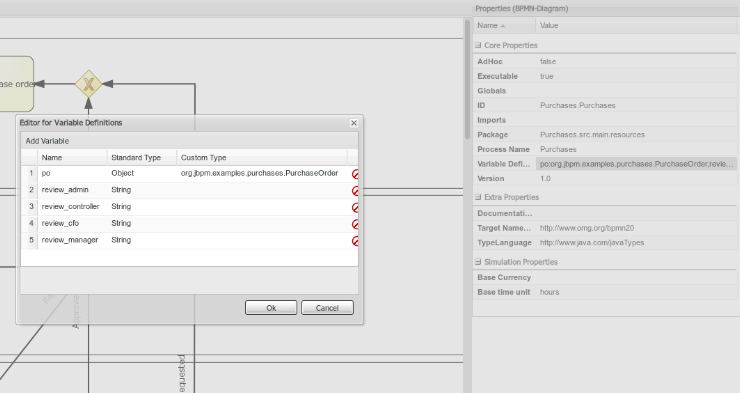Select the exclusive gateway X symbol
Image resolution: width=740 pixels, height=393 pixels.
point(88,84)
